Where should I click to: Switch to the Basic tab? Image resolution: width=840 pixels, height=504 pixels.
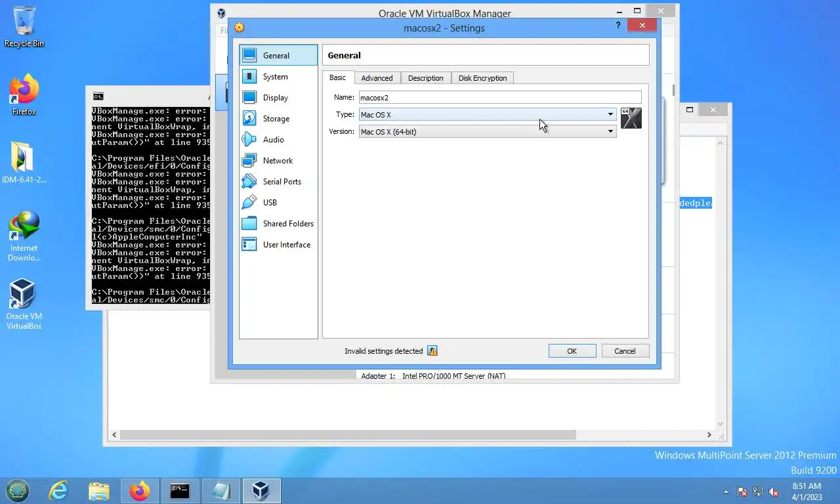click(x=337, y=77)
